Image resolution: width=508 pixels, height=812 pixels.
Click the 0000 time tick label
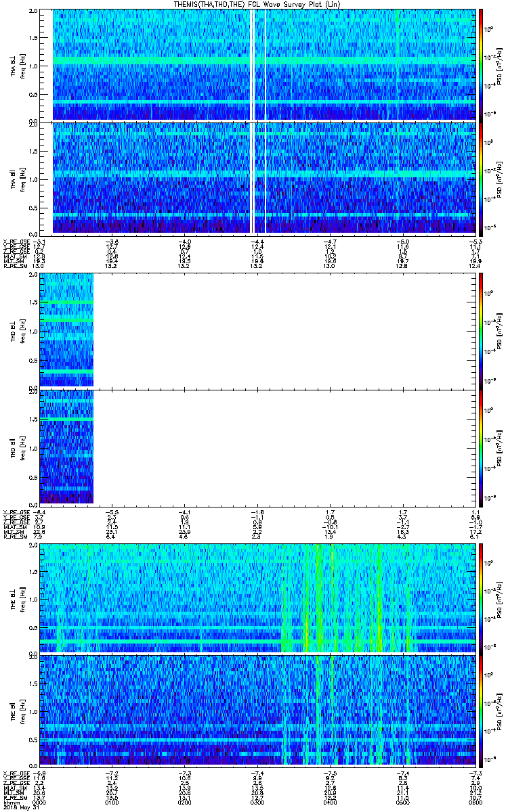click(x=40, y=804)
